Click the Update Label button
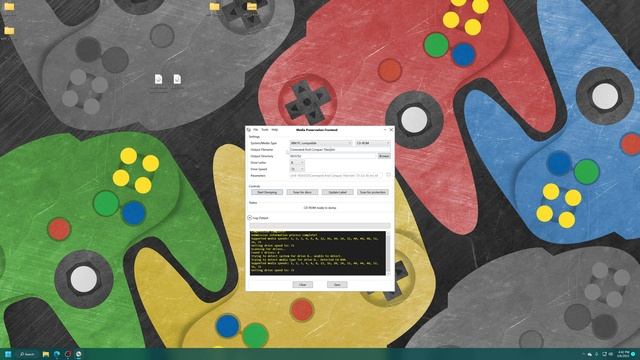640x360 pixels. click(337, 192)
